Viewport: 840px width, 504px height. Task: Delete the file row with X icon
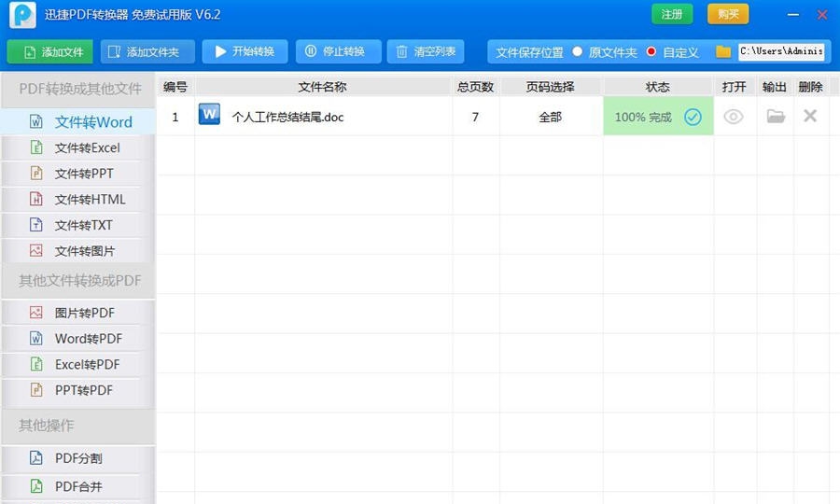[x=810, y=116]
